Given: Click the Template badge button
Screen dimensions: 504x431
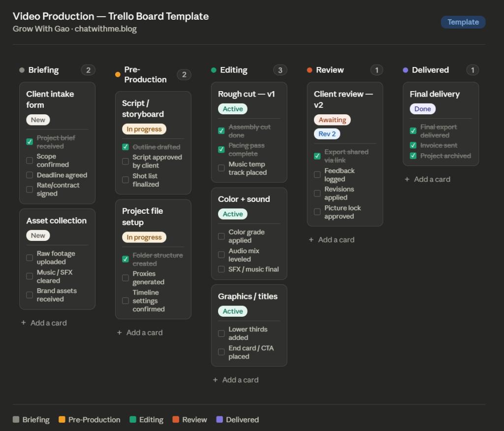Looking at the screenshot, I should [463, 22].
